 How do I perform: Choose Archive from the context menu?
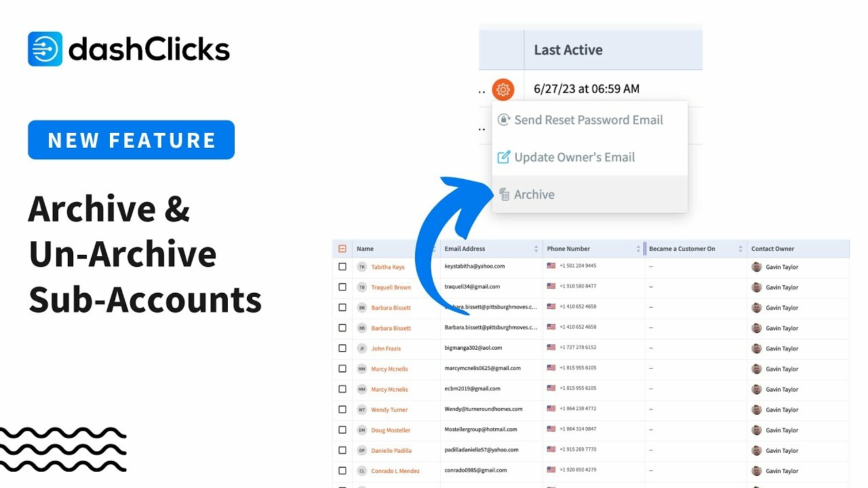click(534, 194)
